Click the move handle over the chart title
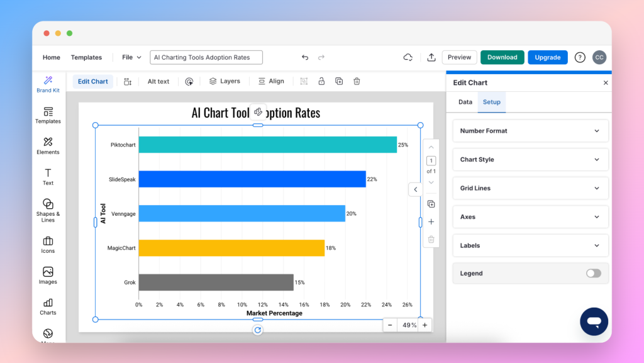 (258, 112)
